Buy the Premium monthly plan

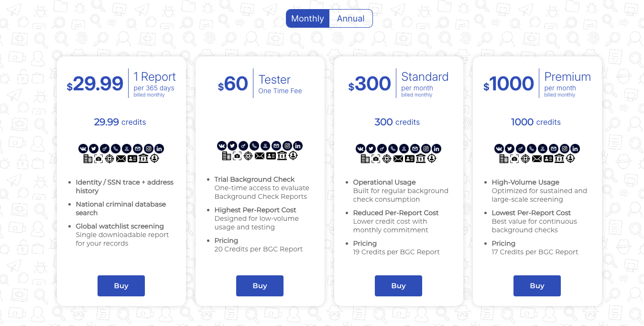537,286
